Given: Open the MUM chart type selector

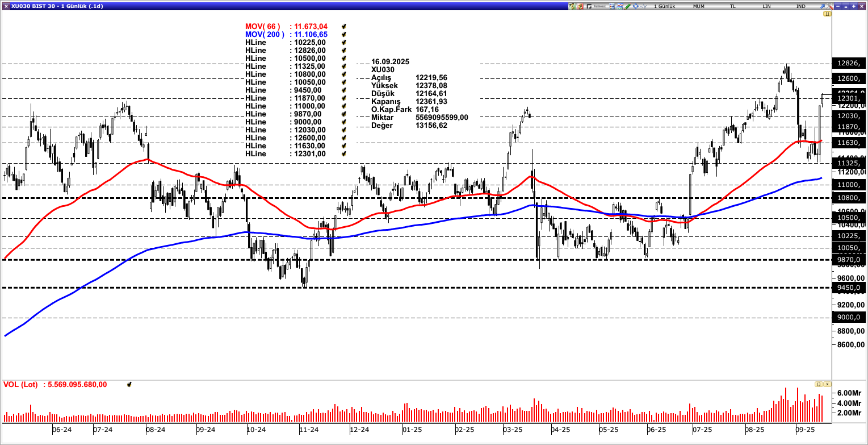Looking at the screenshot, I should (699, 6).
